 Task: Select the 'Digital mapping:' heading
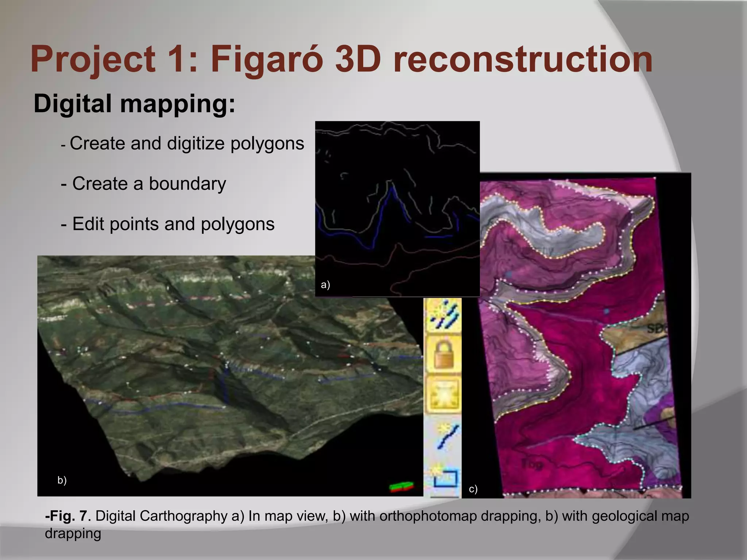[135, 104]
